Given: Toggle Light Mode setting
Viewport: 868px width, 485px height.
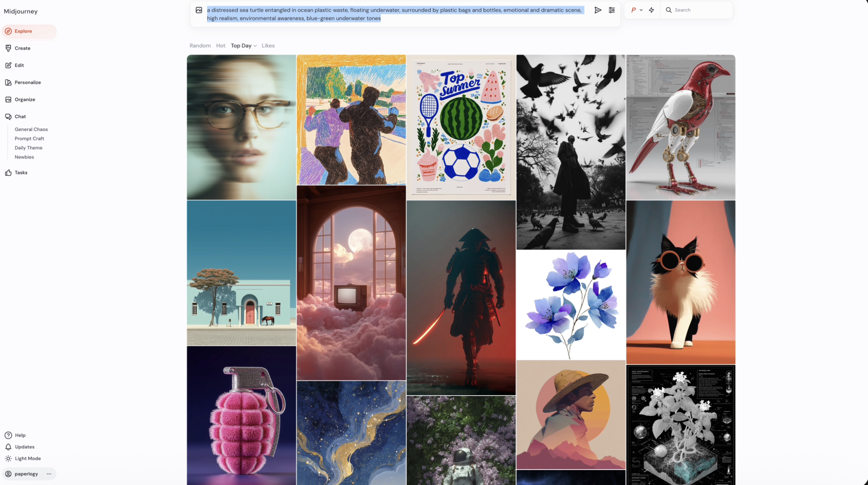Looking at the screenshot, I should point(28,458).
